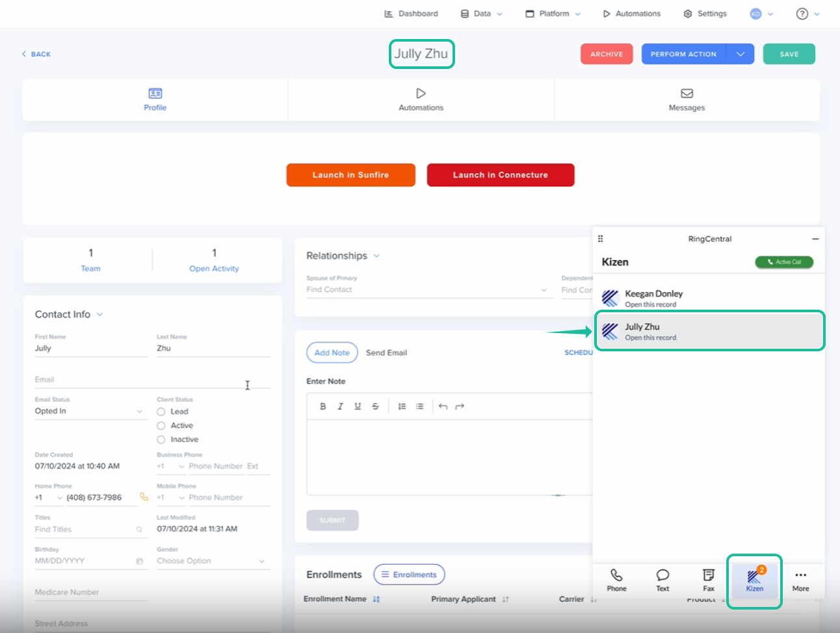The height and width of the screenshot is (633, 840).
Task: Click the Active Call indicator in RingCentral
Action: click(x=784, y=262)
